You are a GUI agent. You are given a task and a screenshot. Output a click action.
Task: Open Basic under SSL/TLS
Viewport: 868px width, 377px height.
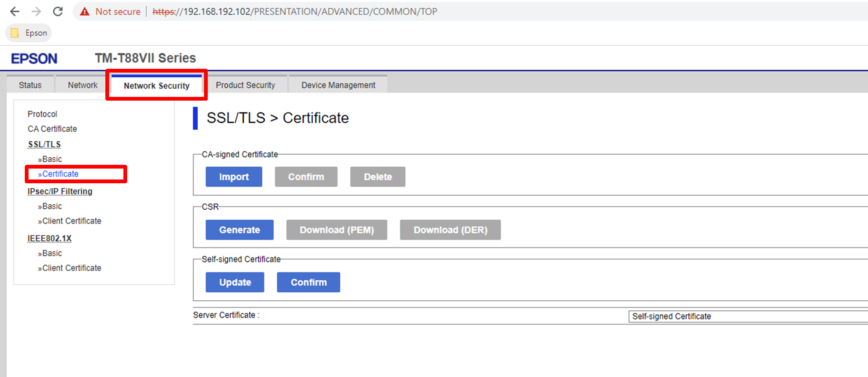click(52, 159)
